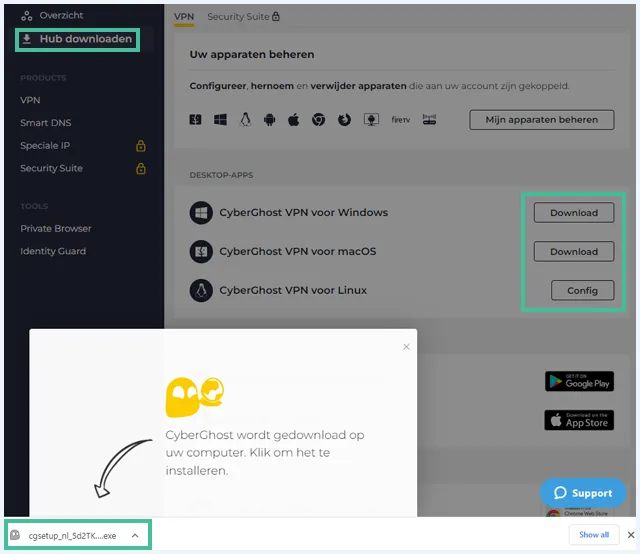
Task: Switch to the Security Suite tab
Action: [x=243, y=17]
